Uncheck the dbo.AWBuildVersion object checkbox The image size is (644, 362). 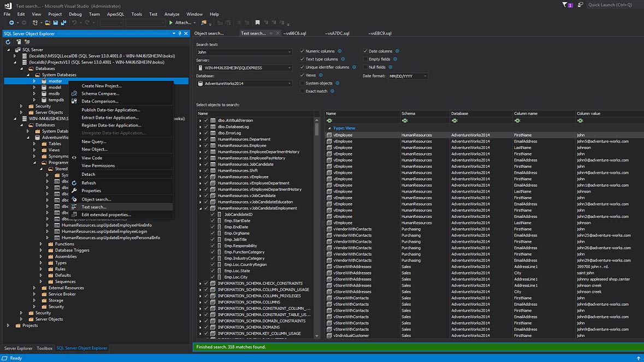tap(206, 121)
